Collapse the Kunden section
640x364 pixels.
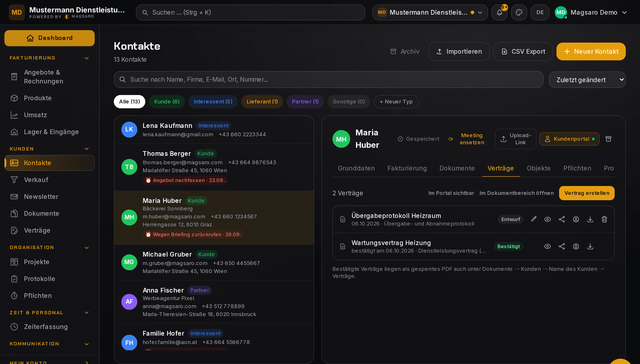50,149
